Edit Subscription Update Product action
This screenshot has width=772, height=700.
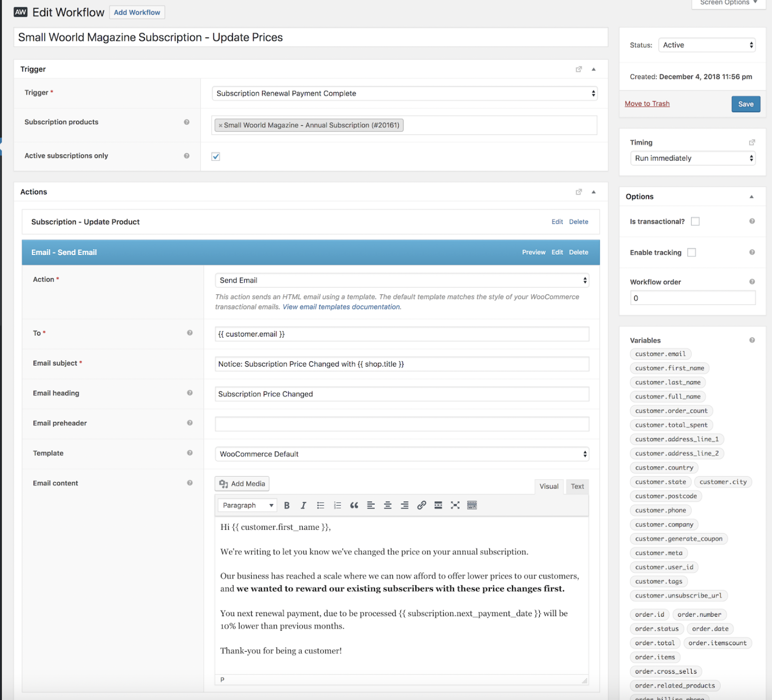557,222
